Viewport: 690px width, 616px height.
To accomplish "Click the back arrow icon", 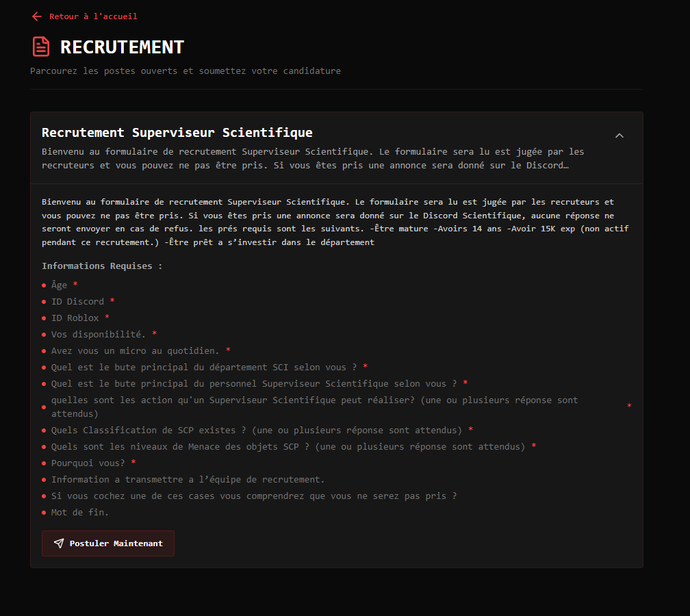I will tap(37, 16).
